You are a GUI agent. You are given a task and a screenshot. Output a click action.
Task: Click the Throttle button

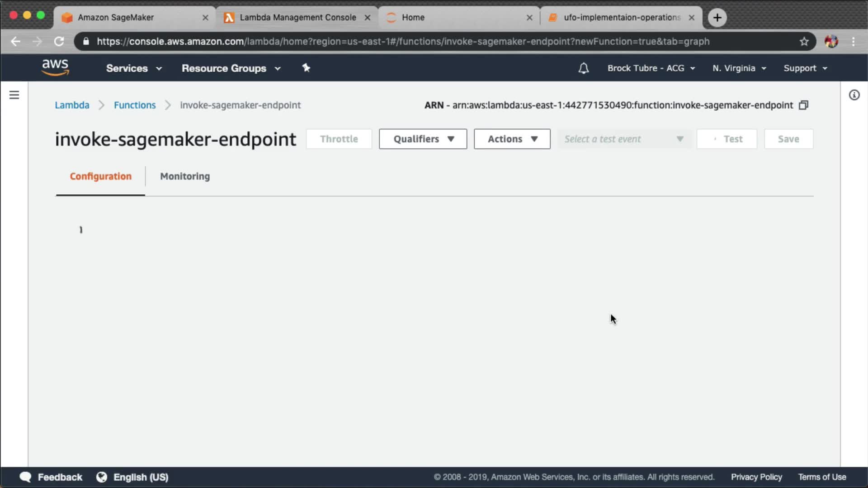click(339, 139)
